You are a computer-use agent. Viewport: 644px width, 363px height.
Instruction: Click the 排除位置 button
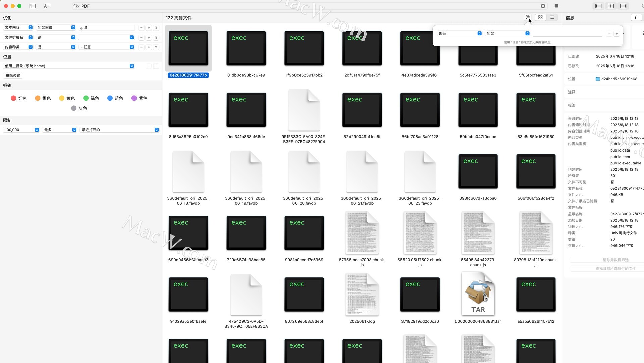pos(13,76)
